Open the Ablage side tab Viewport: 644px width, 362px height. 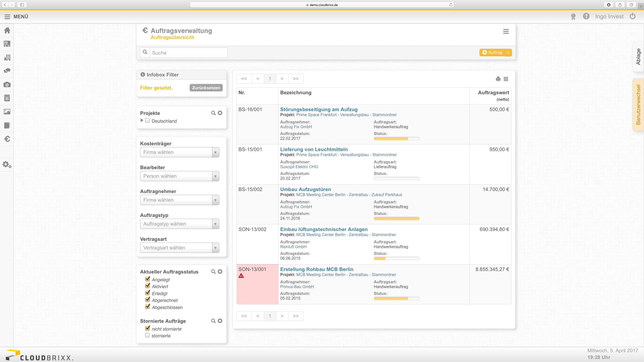(x=638, y=57)
